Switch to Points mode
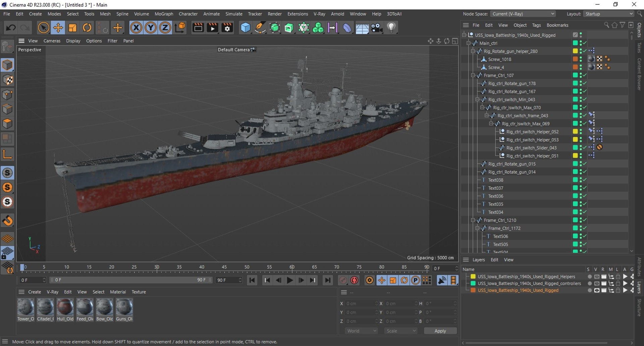The image size is (644, 346). 7,95
